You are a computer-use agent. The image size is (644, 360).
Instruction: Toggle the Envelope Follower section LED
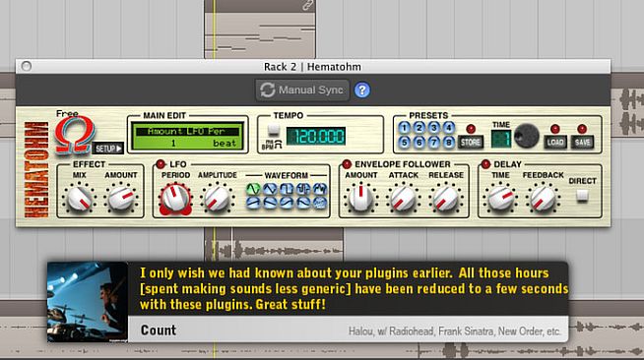(347, 164)
